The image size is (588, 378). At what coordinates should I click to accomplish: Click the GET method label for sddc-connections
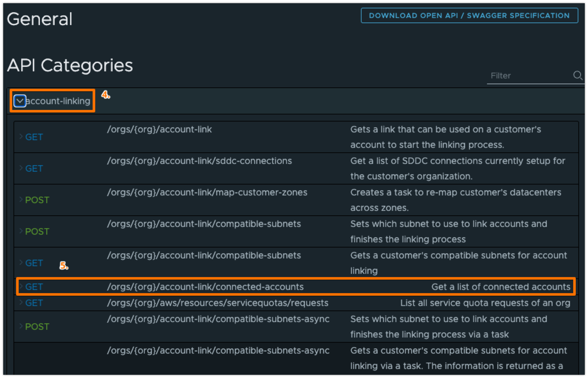(x=34, y=168)
